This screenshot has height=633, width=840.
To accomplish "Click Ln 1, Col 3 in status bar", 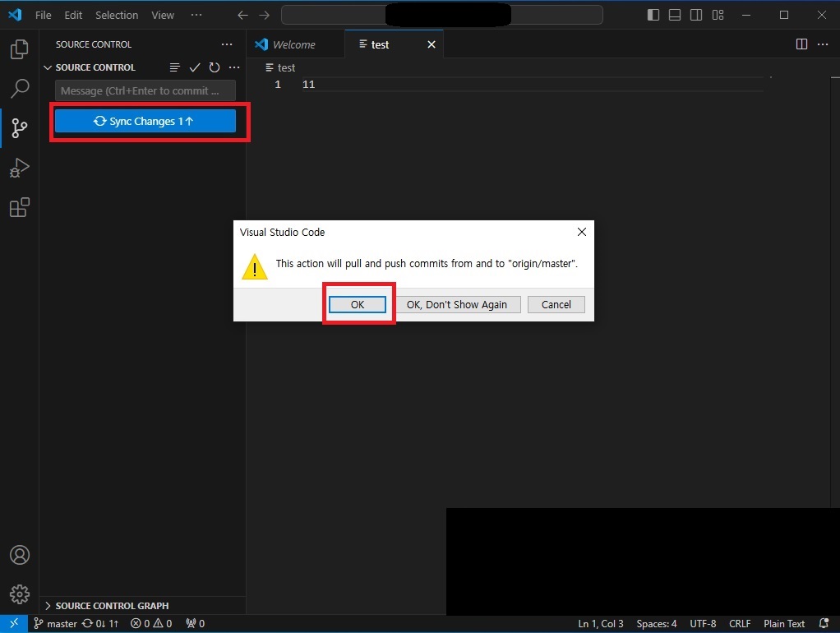I will tap(601, 623).
